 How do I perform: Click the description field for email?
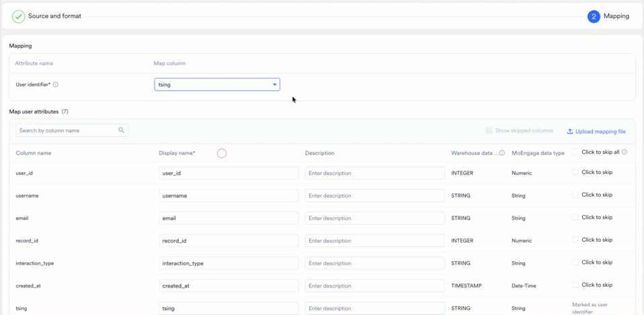pos(374,218)
